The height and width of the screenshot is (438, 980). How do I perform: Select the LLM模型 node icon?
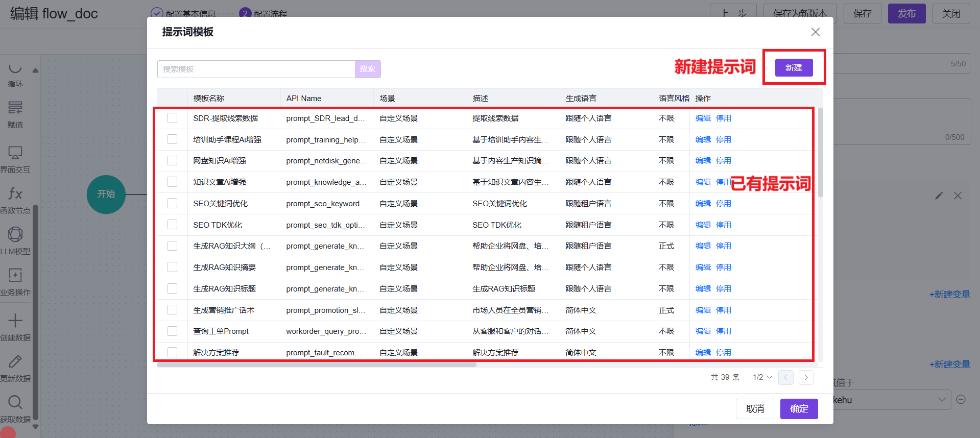coord(15,234)
